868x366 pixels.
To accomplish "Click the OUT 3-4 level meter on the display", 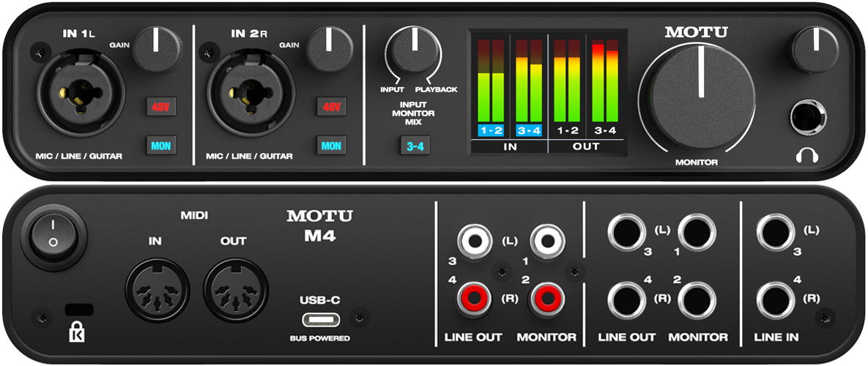I will (604, 81).
